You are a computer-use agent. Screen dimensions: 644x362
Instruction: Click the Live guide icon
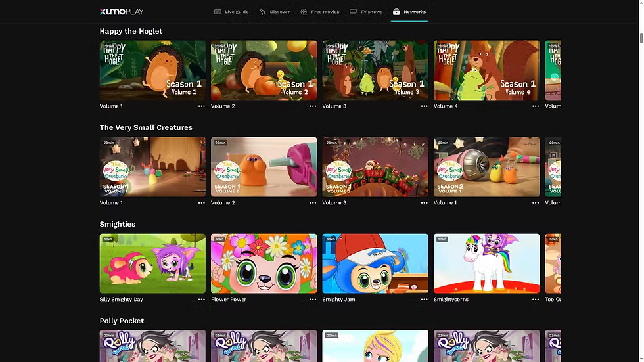click(218, 11)
